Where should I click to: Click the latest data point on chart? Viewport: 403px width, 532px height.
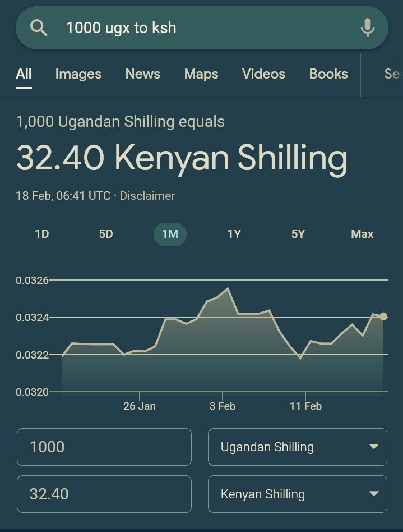[383, 317]
